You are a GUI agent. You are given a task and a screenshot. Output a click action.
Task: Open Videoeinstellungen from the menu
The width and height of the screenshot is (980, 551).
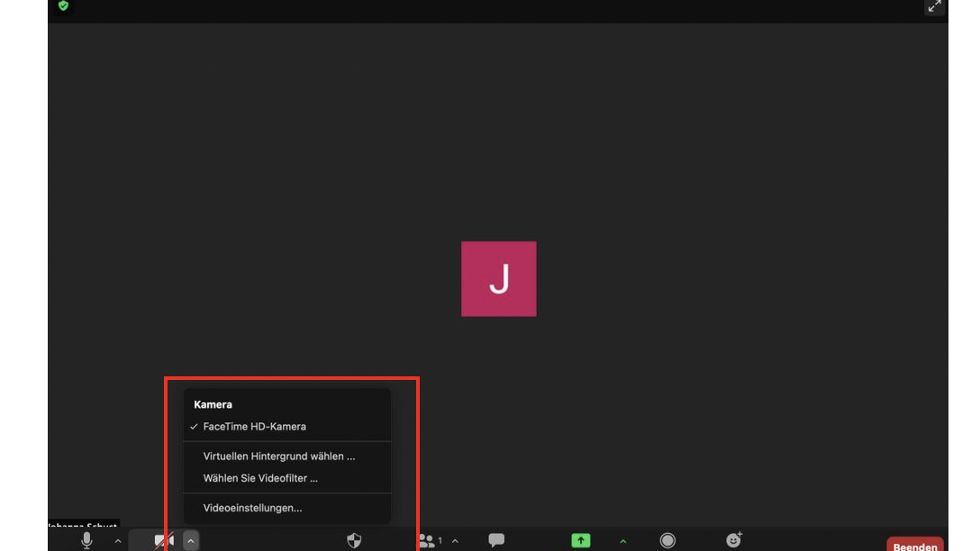point(252,509)
